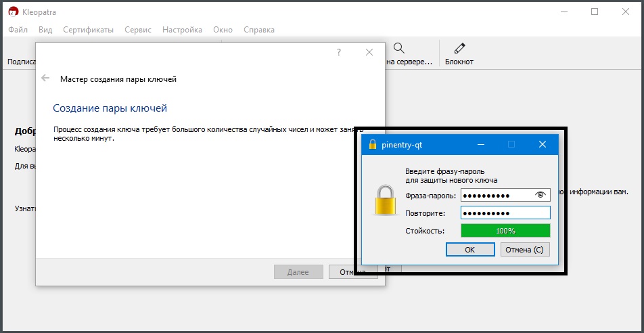This screenshot has width=644, height=333.
Task: Check the Стойкость 100% strength bar
Action: pyautogui.click(x=505, y=231)
